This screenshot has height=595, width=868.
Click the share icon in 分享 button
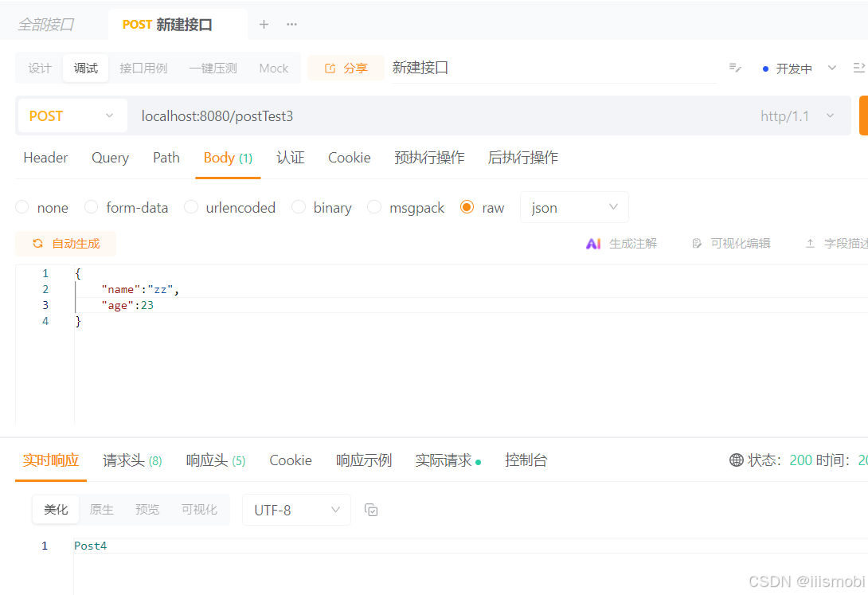[330, 68]
